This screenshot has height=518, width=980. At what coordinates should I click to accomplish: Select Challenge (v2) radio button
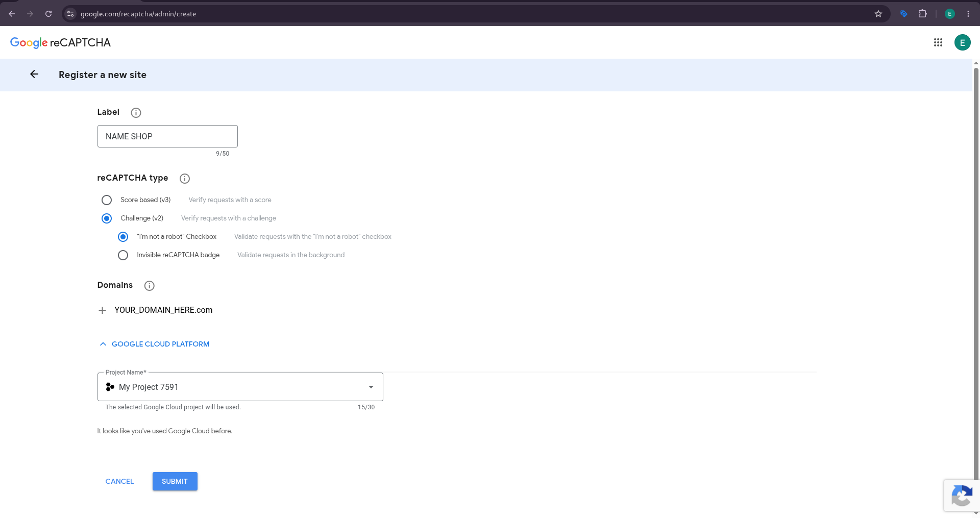107,218
